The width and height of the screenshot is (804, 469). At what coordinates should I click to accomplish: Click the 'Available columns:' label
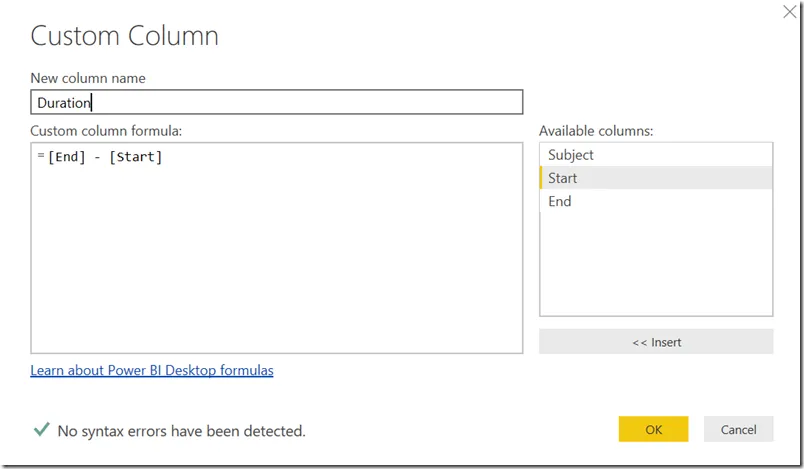(x=596, y=131)
